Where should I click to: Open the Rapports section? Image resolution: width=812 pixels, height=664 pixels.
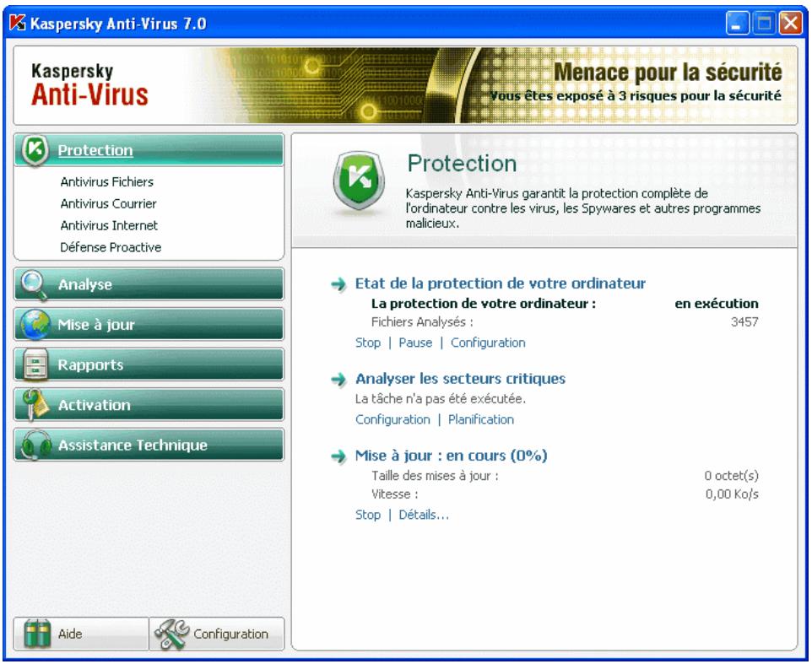[149, 364]
